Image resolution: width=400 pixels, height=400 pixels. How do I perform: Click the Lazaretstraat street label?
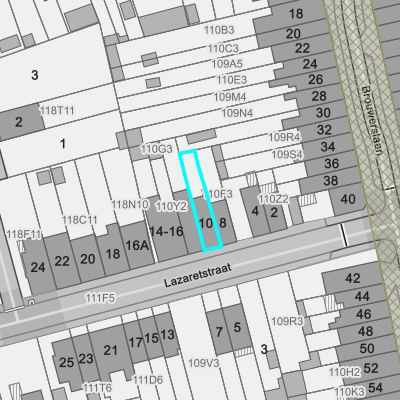point(198,276)
